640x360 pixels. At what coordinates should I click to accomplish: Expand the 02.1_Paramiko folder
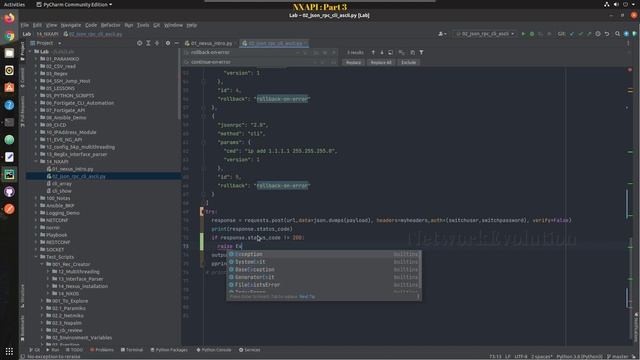42,308
